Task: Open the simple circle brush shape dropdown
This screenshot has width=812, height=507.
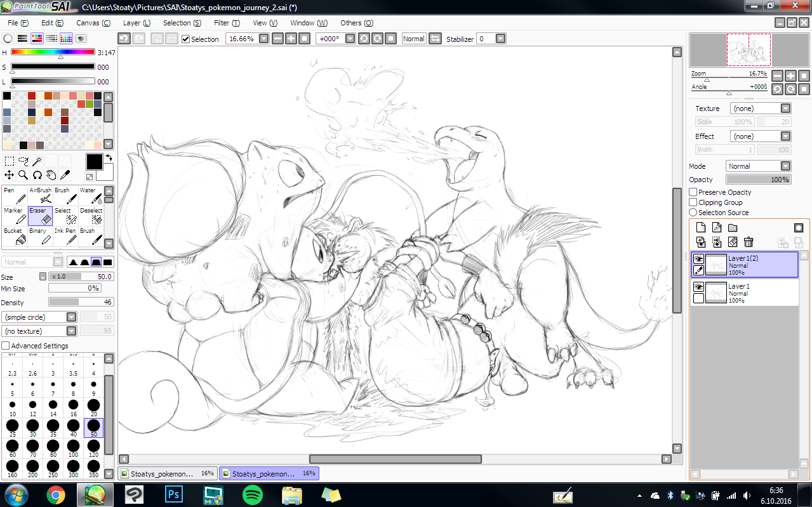Action: 71,317
